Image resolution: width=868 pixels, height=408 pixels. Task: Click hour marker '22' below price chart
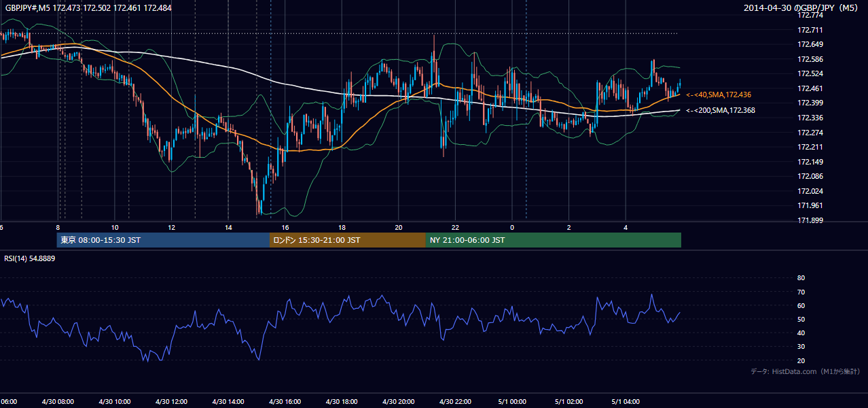[x=456, y=227]
